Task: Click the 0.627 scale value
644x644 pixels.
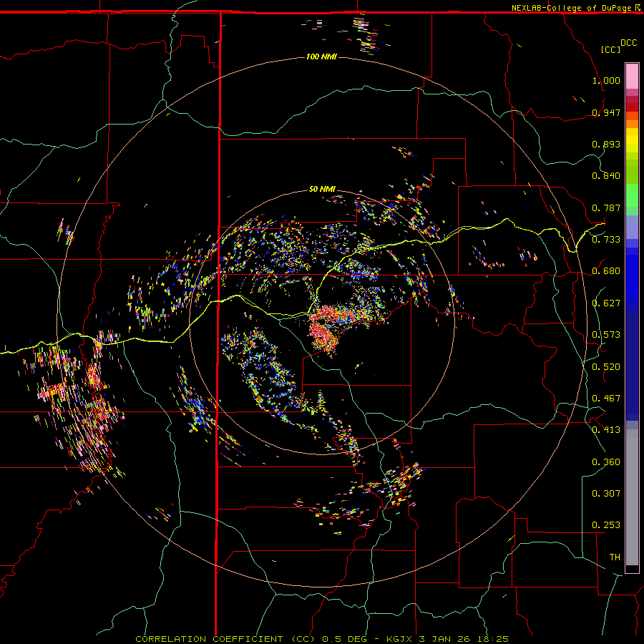Action: pyautogui.click(x=606, y=303)
